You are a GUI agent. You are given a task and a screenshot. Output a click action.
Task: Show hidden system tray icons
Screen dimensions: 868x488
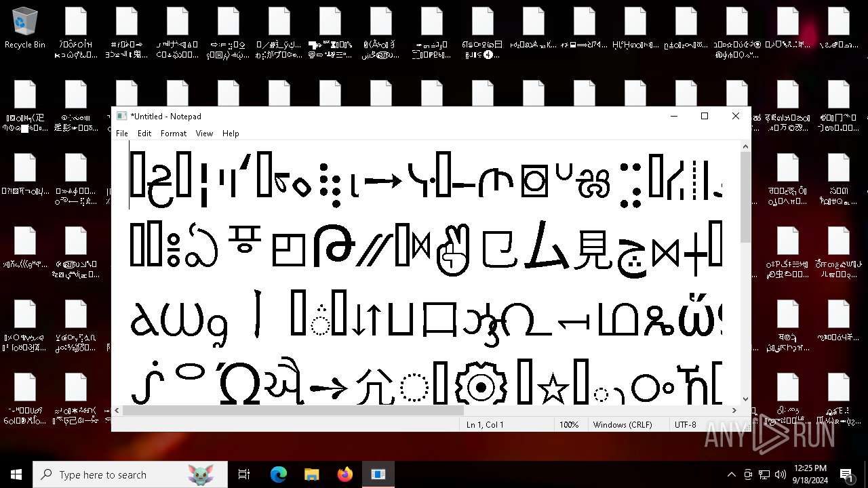tap(731, 474)
